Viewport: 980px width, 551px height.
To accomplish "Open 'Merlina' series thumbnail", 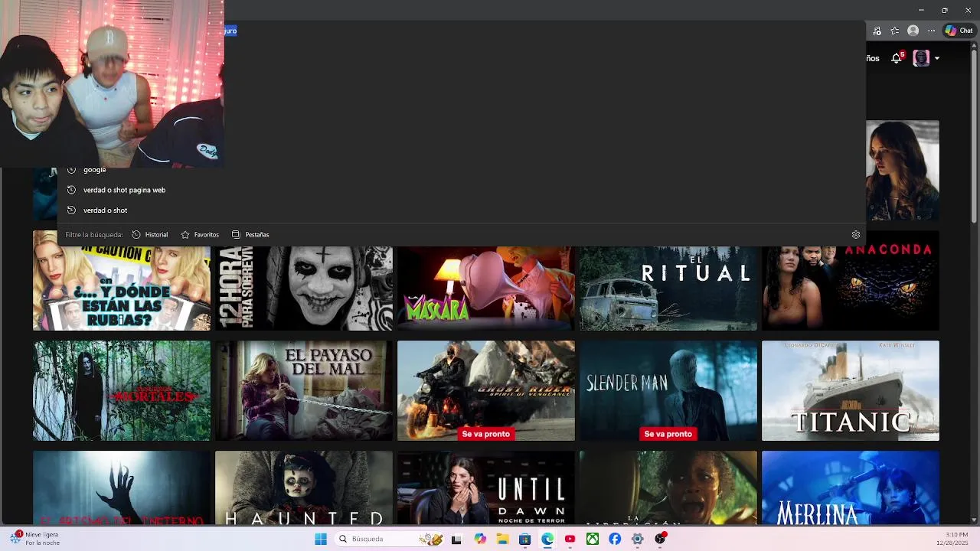I will click(x=851, y=487).
